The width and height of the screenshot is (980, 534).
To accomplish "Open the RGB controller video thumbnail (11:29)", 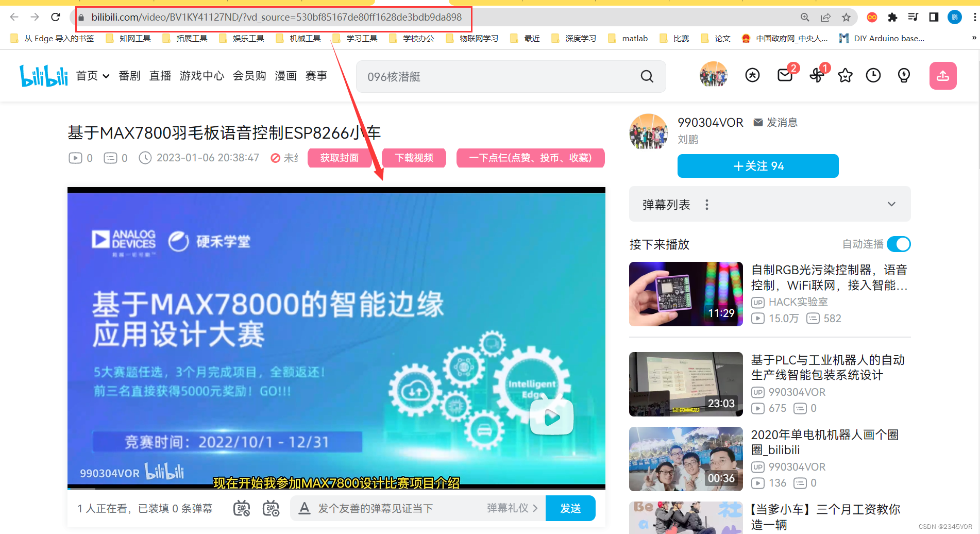I will tap(686, 294).
